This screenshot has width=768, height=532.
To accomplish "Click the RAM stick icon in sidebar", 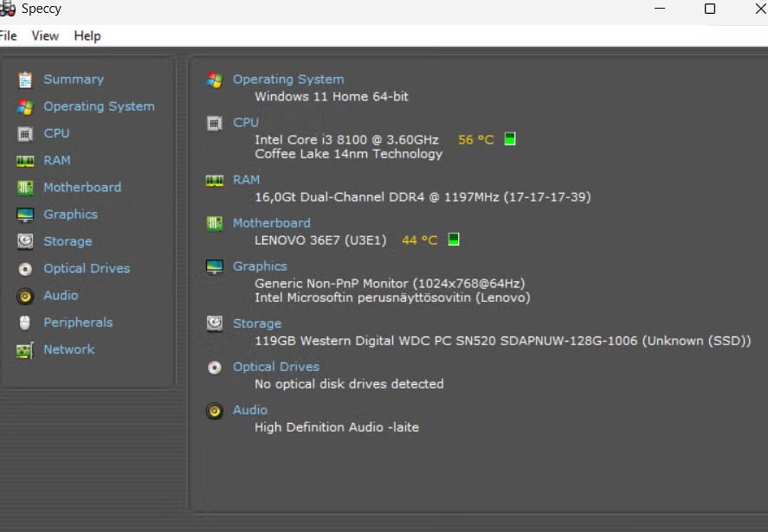I will [x=25, y=161].
